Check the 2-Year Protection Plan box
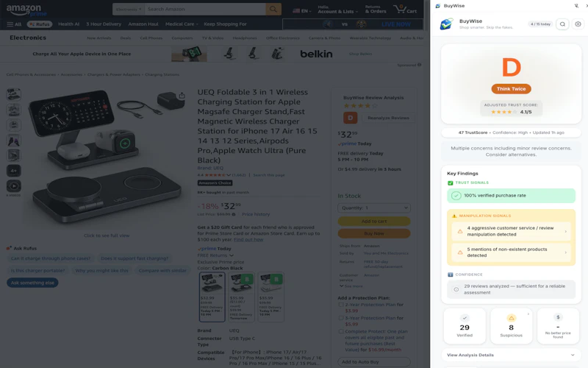Image resolution: width=588 pixels, height=368 pixels. 341,305
